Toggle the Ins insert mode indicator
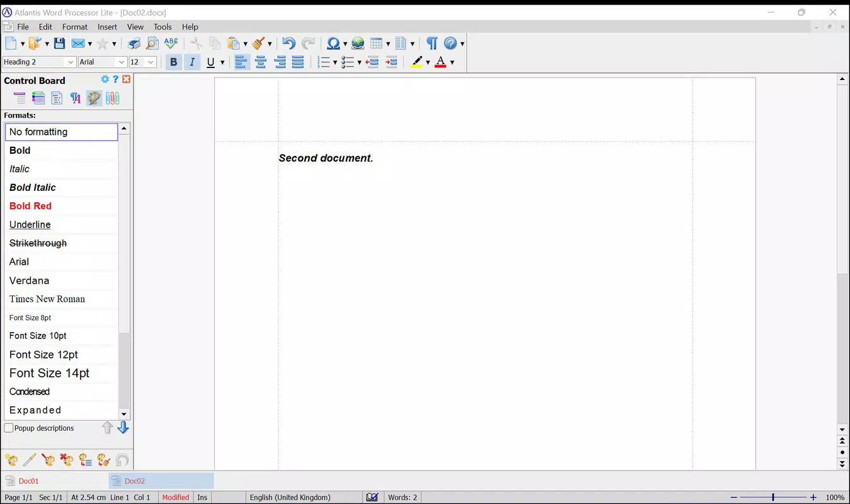This screenshot has height=504, width=850. 202,497
